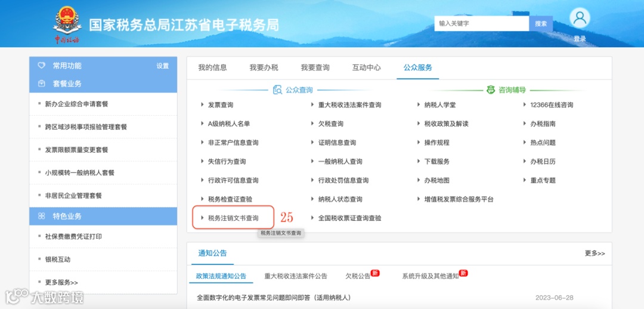Open 操作规程 link

pos(436,143)
